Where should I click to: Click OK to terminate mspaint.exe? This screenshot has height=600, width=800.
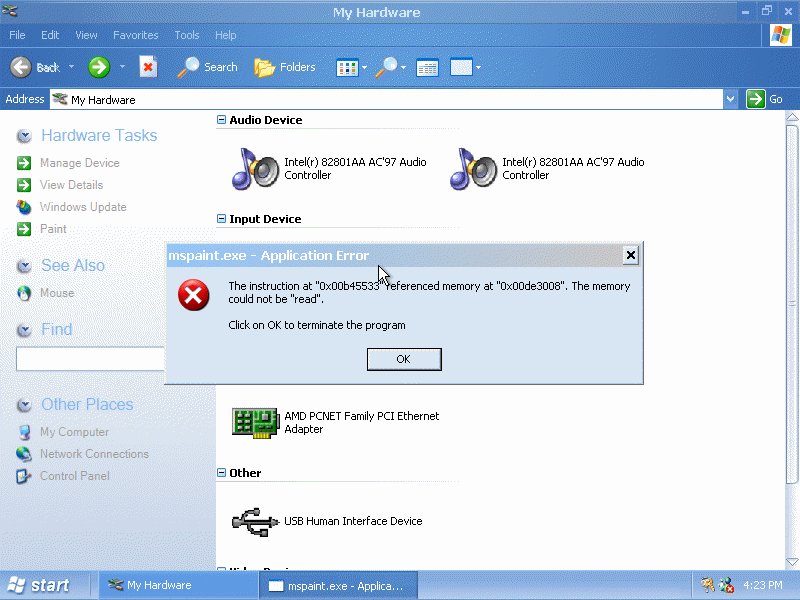[404, 359]
